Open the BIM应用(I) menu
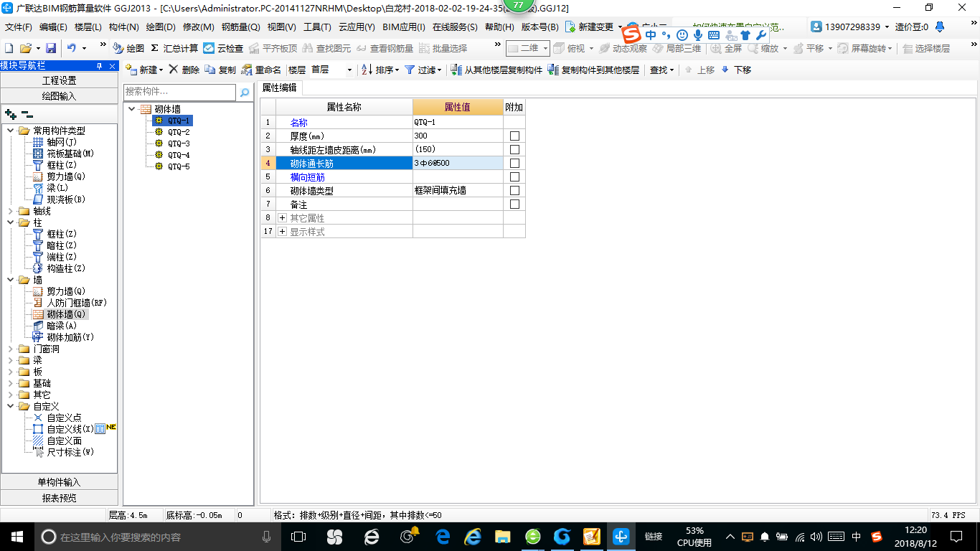The image size is (980, 551). [x=404, y=27]
